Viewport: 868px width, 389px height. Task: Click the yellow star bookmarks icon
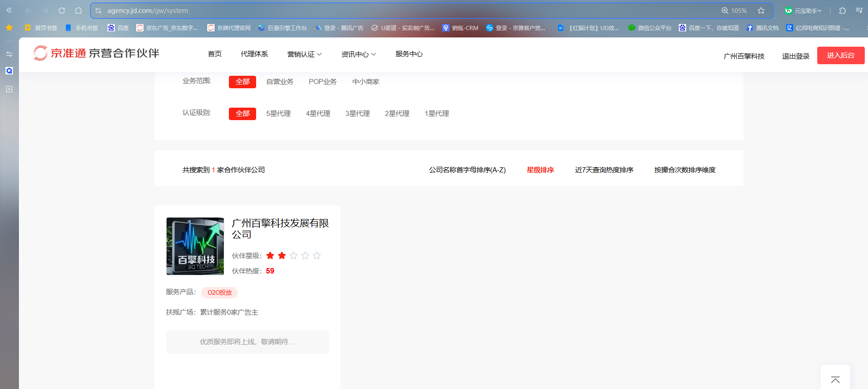[9, 28]
